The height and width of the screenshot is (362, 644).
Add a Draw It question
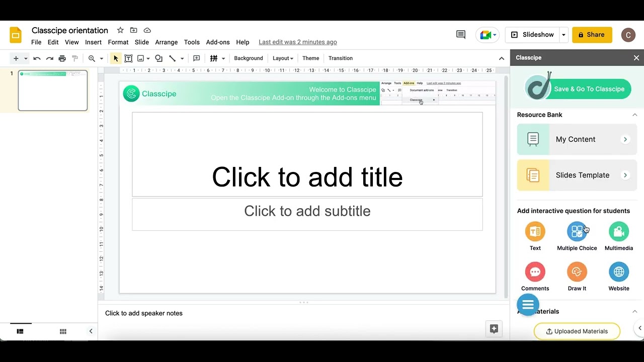coord(577,272)
